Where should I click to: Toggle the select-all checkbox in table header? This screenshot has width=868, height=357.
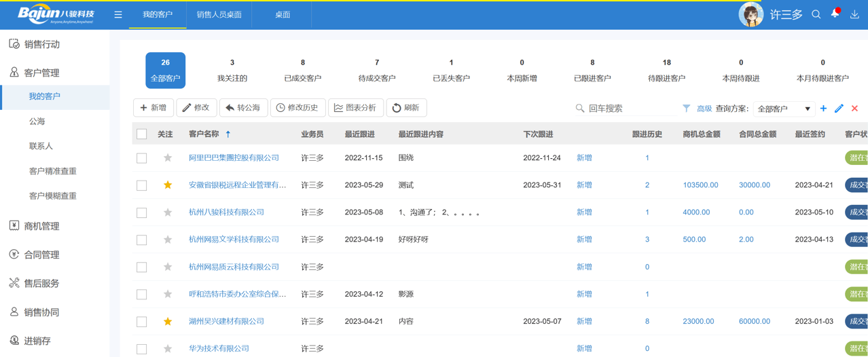coord(142,134)
